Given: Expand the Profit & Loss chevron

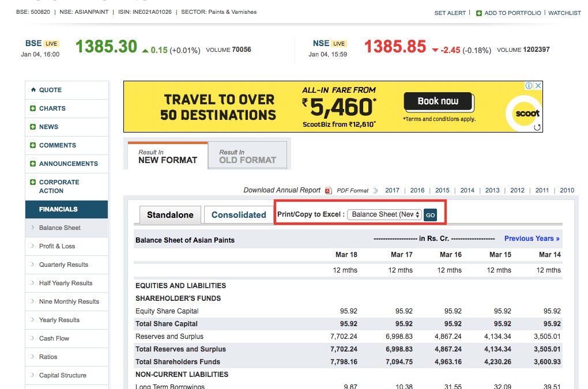Looking at the screenshot, I should coord(33,246).
